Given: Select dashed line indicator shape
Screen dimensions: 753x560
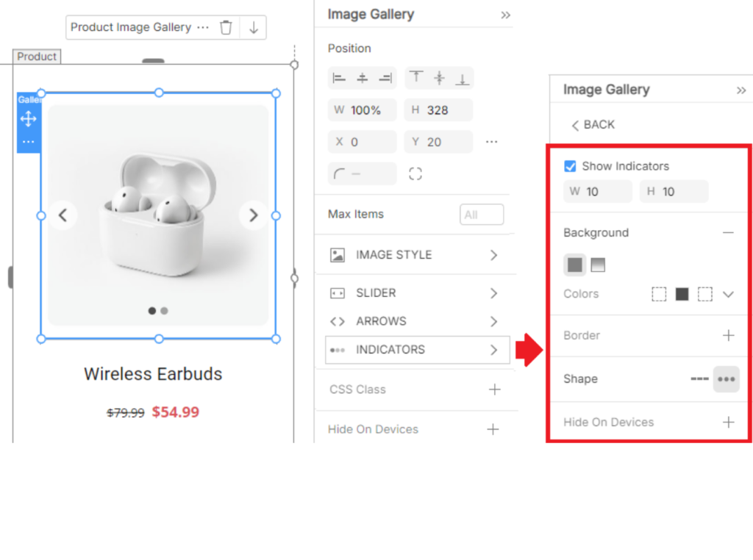Looking at the screenshot, I should click(x=699, y=379).
